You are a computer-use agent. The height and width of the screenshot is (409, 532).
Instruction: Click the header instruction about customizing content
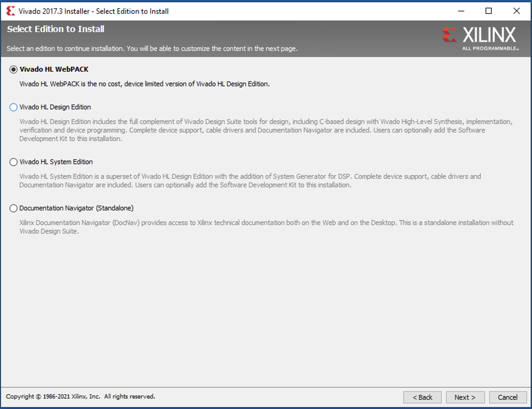click(x=152, y=49)
